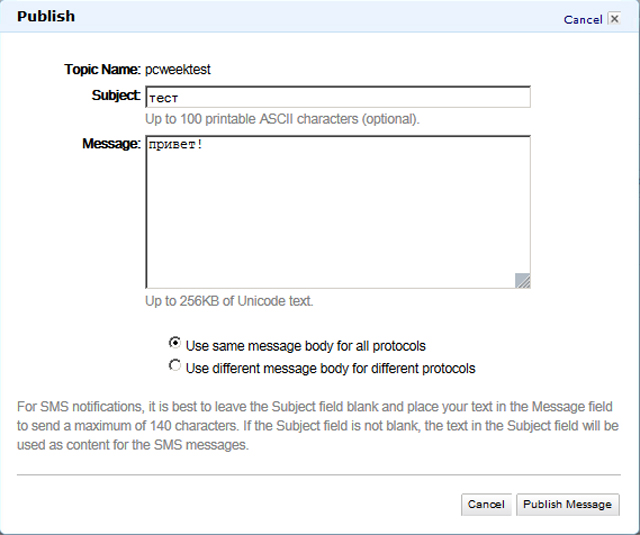Click the 'Up to 100 printable ASCII characters' hint

(282, 119)
